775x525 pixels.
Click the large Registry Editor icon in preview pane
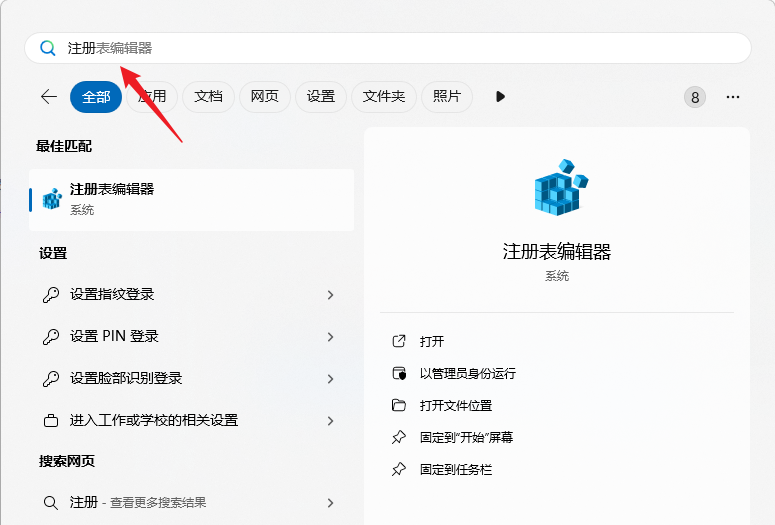tap(561, 187)
